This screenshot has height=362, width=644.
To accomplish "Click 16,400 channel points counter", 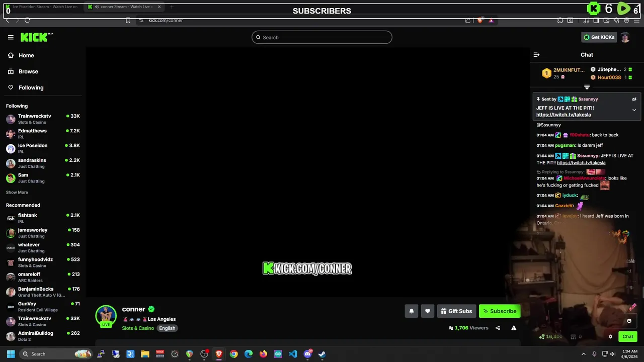I will pos(551,337).
